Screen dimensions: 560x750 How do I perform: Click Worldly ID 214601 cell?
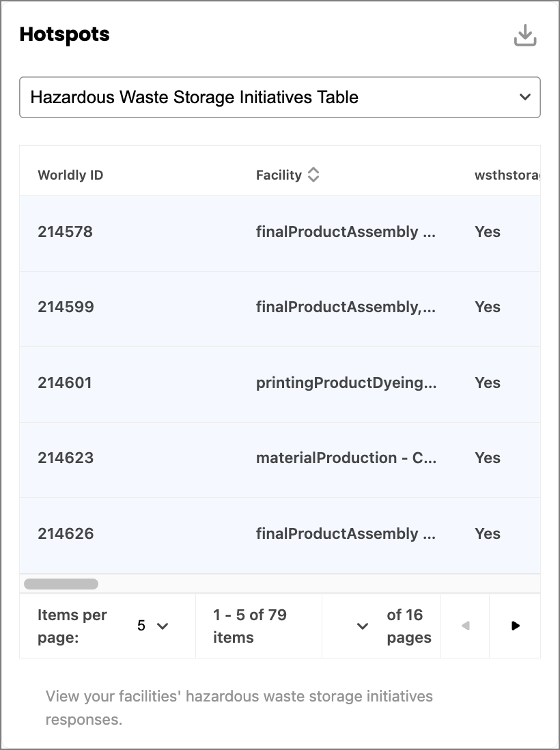coord(65,383)
